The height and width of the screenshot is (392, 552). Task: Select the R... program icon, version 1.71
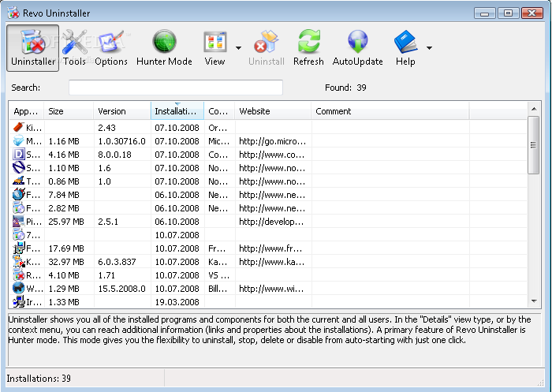coord(19,274)
